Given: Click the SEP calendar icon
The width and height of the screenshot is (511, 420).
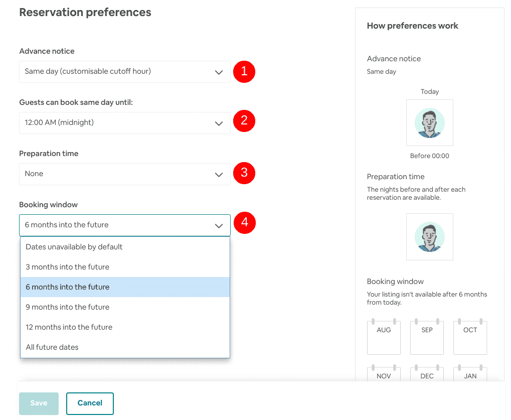Looking at the screenshot, I should (x=426, y=337).
